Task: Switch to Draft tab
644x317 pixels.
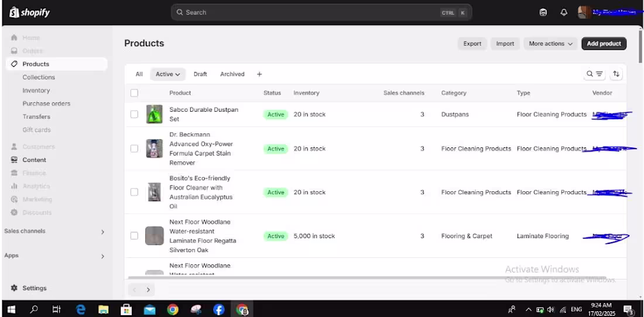Action: (200, 74)
